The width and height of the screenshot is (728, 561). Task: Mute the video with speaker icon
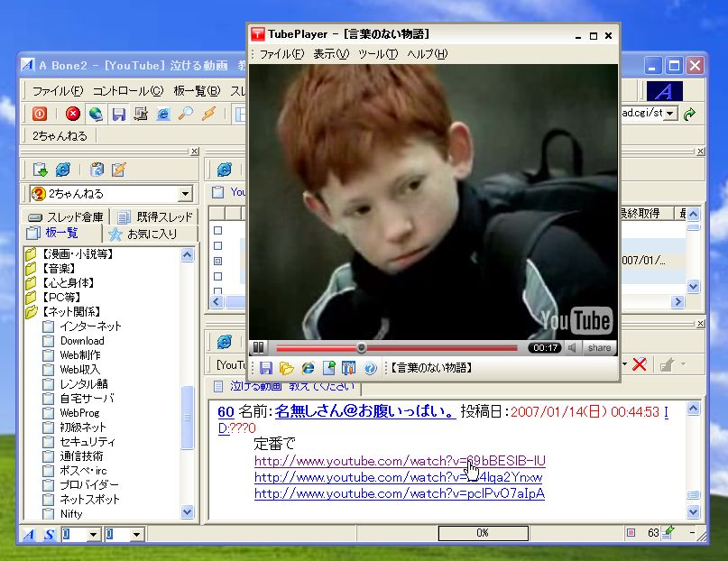click(572, 347)
